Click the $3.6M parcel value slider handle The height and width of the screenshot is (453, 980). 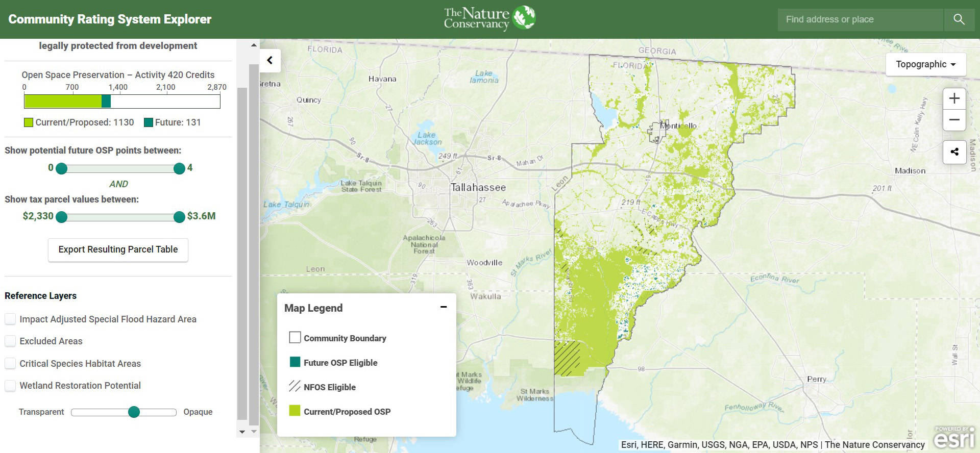tap(179, 217)
